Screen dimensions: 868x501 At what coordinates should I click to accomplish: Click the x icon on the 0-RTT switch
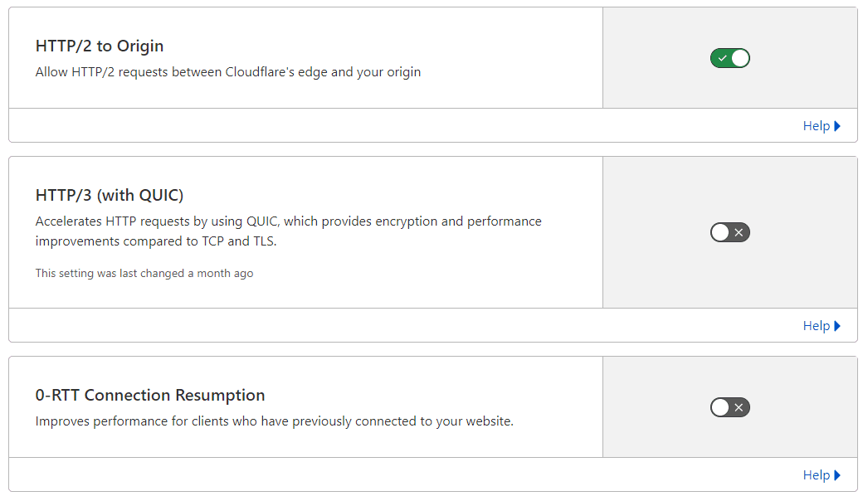tap(739, 407)
